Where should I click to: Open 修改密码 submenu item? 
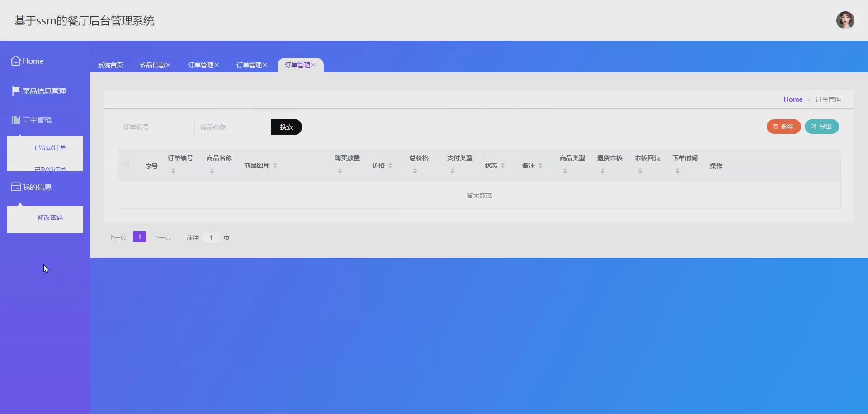click(x=50, y=217)
